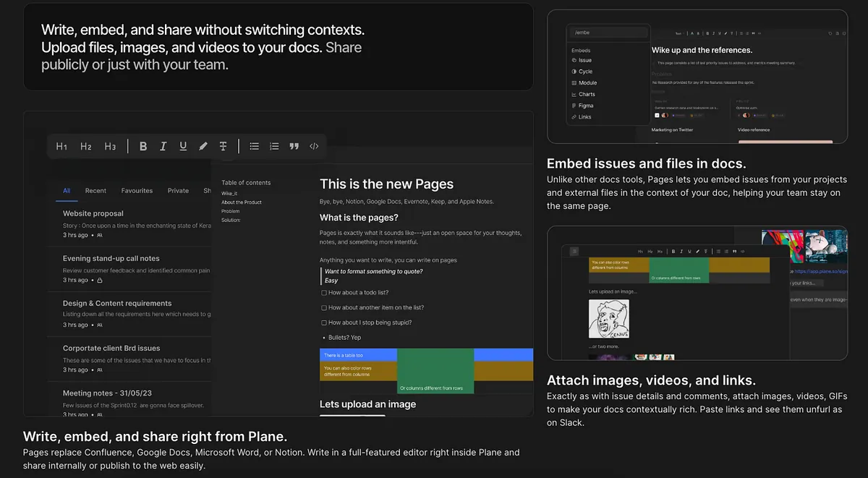Screen dimensions: 868x478
Task: Toggle italic formatting in the toolbar
Action: [x=163, y=146]
